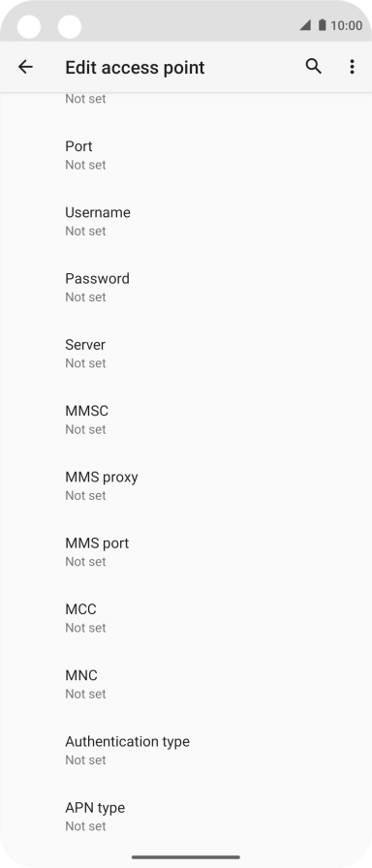
Task: Open the three-dot overflow menu
Action: coord(352,67)
